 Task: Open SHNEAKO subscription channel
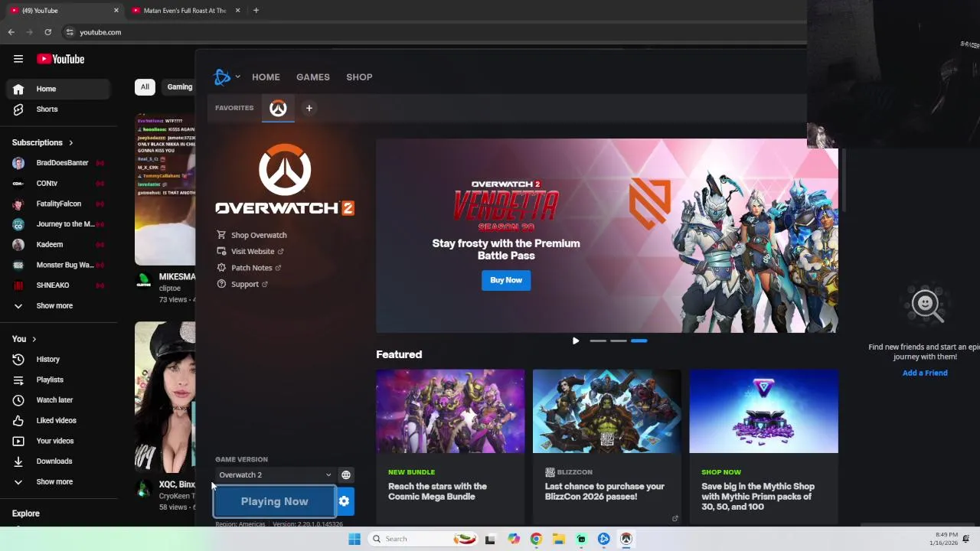58,285
